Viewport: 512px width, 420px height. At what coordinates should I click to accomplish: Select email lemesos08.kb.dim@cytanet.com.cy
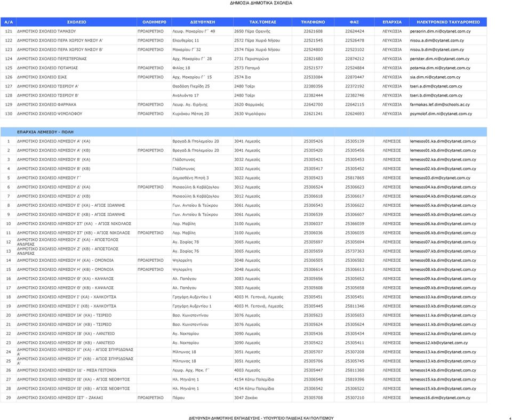(x=443, y=269)
